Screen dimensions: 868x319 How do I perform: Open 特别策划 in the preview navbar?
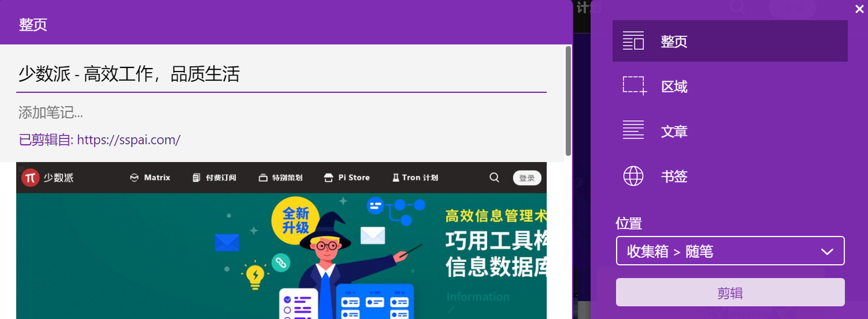(x=280, y=178)
